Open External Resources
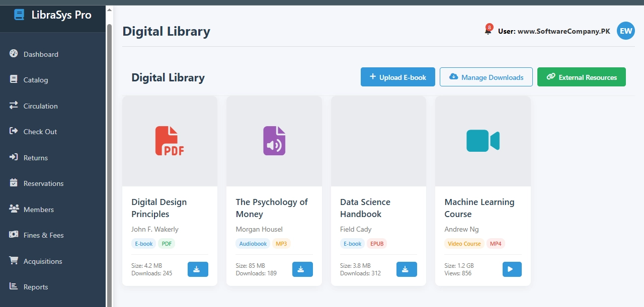This screenshot has height=307, width=644. [x=581, y=77]
